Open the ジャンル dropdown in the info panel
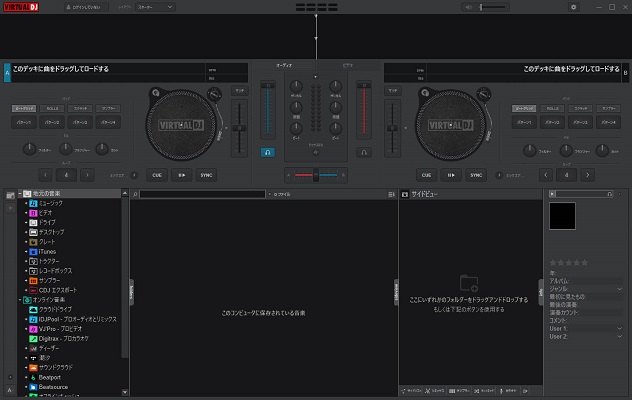632x400 pixels. pos(620,289)
